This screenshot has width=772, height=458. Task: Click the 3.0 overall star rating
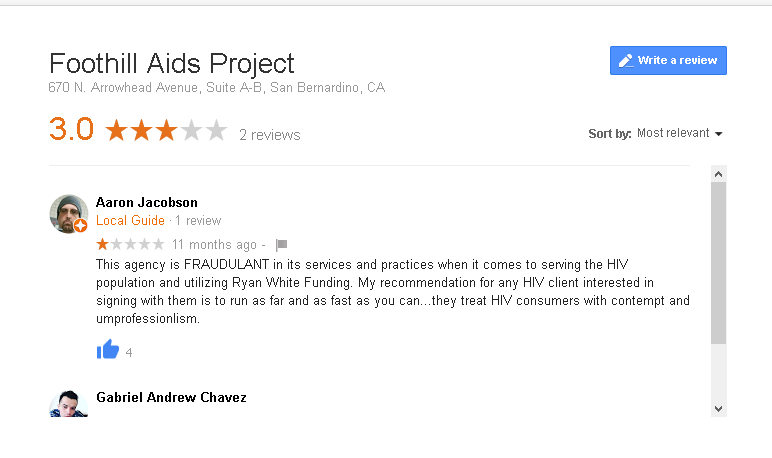(x=166, y=131)
